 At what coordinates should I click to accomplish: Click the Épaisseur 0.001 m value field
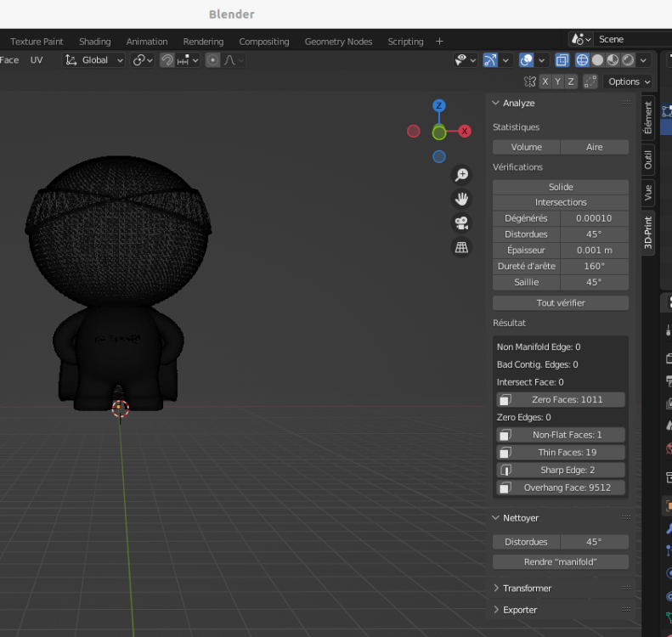pos(595,250)
